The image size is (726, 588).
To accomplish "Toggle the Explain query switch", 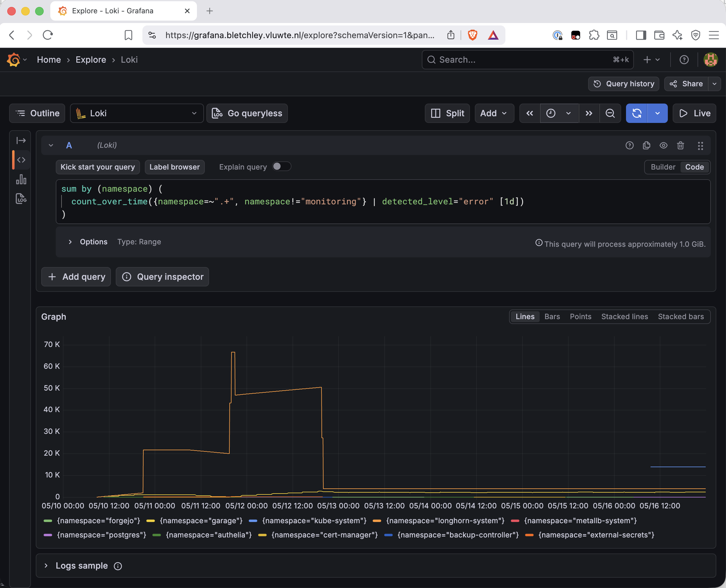I will (281, 167).
